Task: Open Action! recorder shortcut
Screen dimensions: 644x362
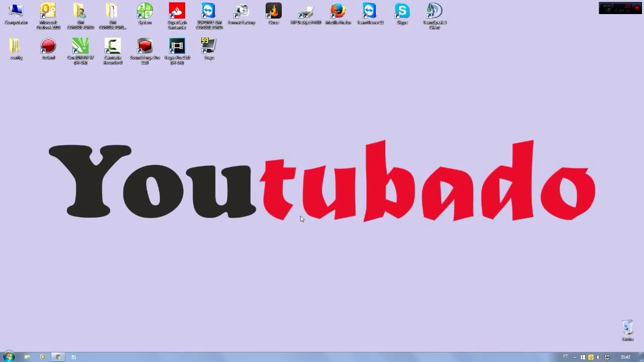Action: [48, 49]
